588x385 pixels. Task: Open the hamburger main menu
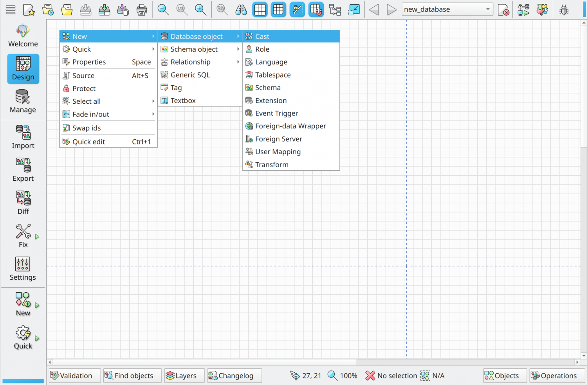pos(11,9)
